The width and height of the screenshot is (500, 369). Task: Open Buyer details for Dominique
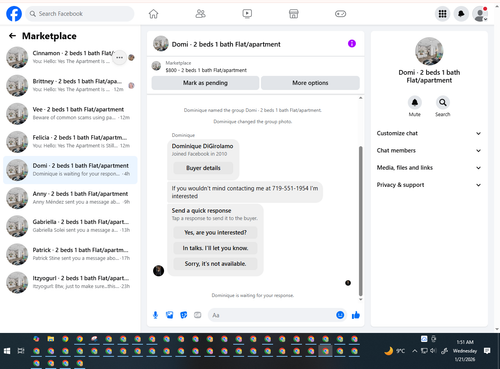pos(203,168)
